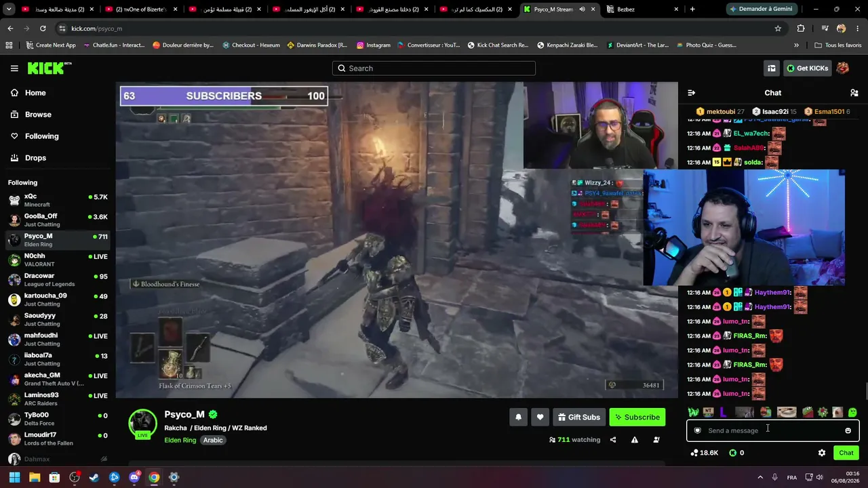Image resolution: width=868 pixels, height=488 pixels.
Task: Report stream with warning triangle icon
Action: click(635, 440)
